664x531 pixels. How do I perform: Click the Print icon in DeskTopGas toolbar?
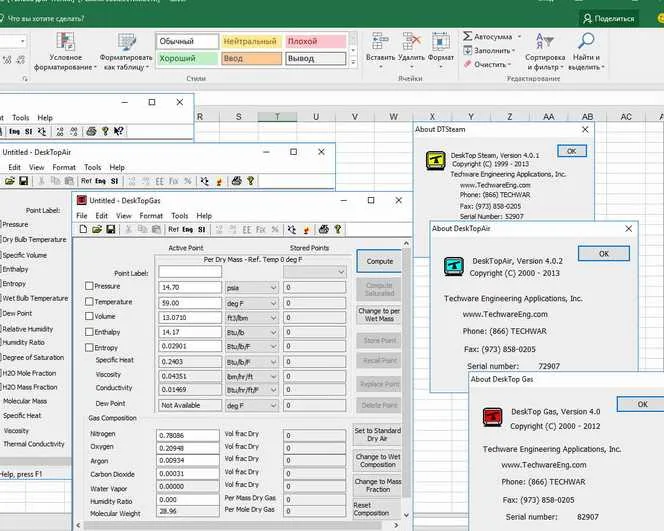click(x=324, y=230)
